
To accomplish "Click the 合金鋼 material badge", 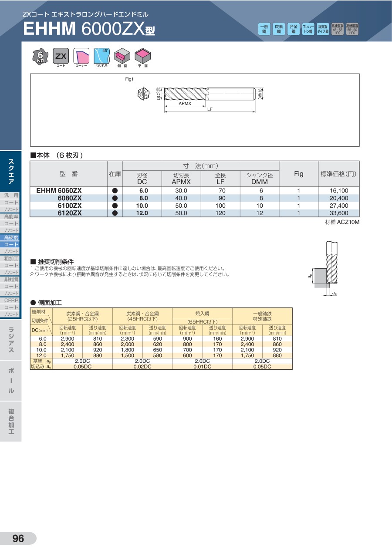I will [294, 29].
